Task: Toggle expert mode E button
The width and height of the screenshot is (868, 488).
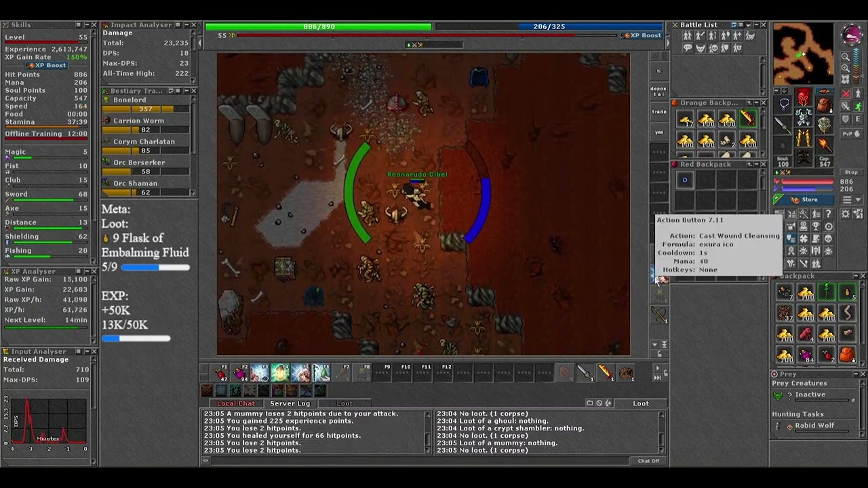Action: coord(858,120)
